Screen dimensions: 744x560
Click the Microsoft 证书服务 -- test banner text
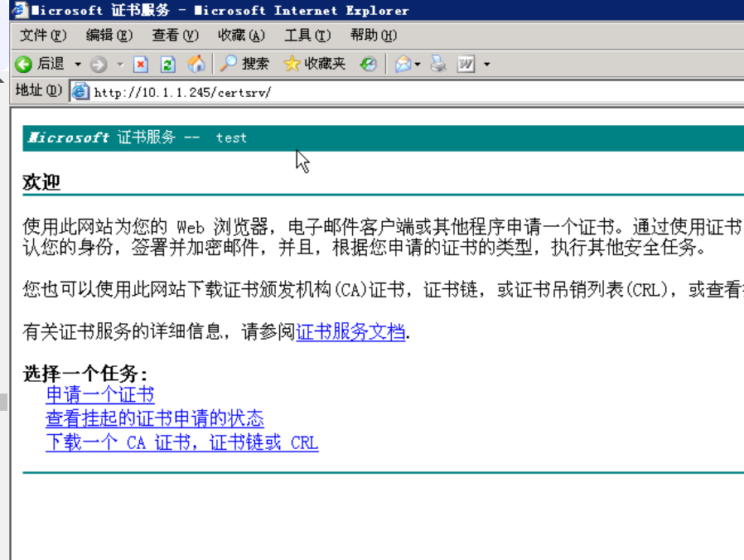[x=138, y=138]
